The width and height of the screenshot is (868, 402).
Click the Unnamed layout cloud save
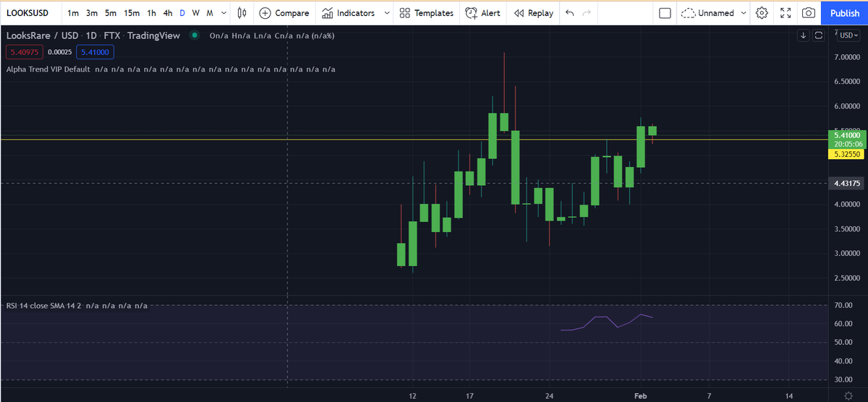click(708, 13)
